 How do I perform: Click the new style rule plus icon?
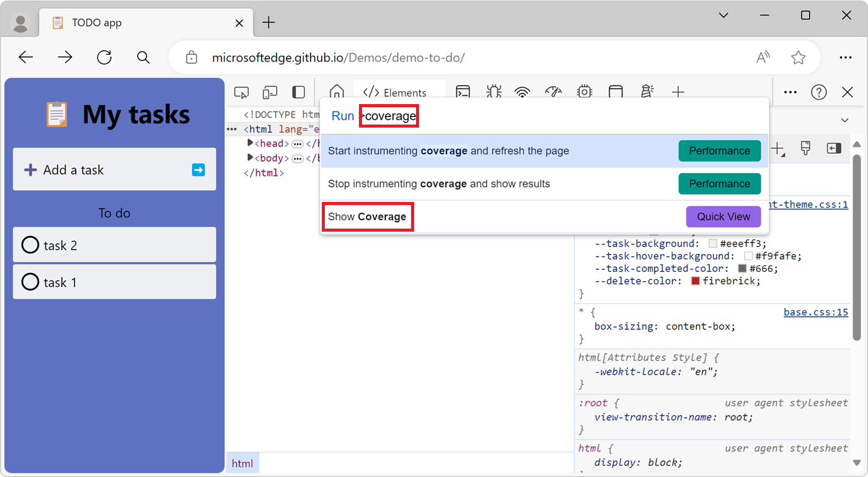(778, 149)
